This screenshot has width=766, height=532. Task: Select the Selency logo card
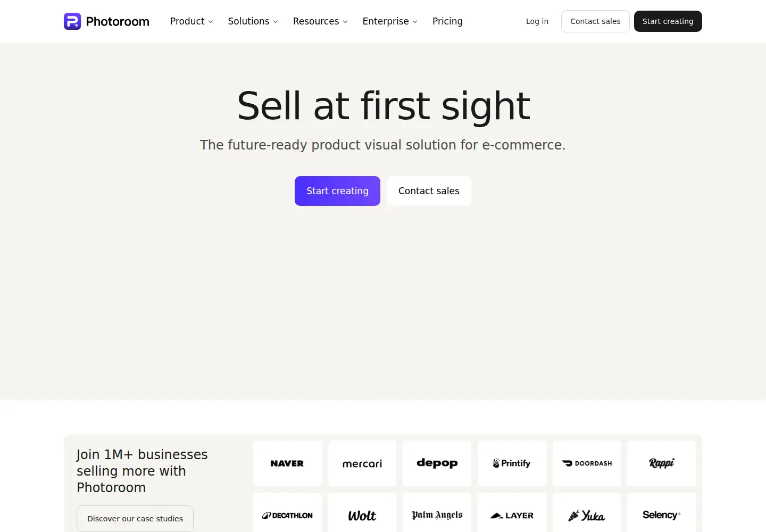[x=662, y=513]
